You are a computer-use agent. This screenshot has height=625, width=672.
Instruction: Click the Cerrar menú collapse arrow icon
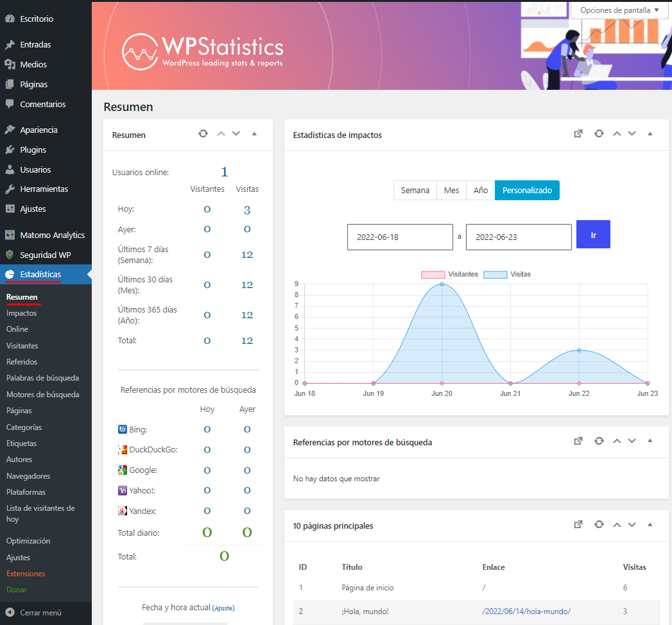coord(10,613)
